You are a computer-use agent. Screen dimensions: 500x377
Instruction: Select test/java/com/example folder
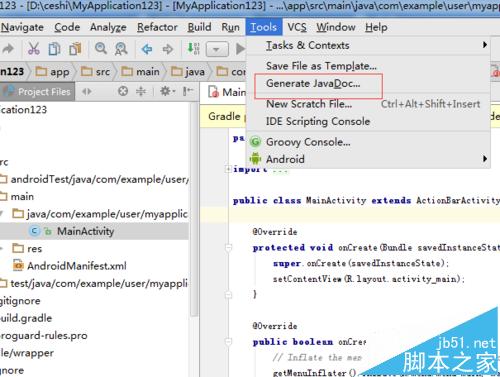pyautogui.click(x=94, y=283)
